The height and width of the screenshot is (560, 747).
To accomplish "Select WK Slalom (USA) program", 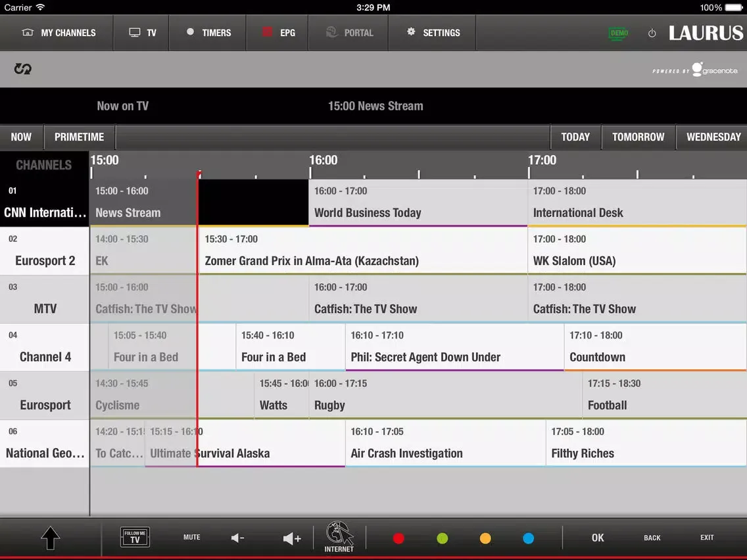I will click(x=637, y=251).
